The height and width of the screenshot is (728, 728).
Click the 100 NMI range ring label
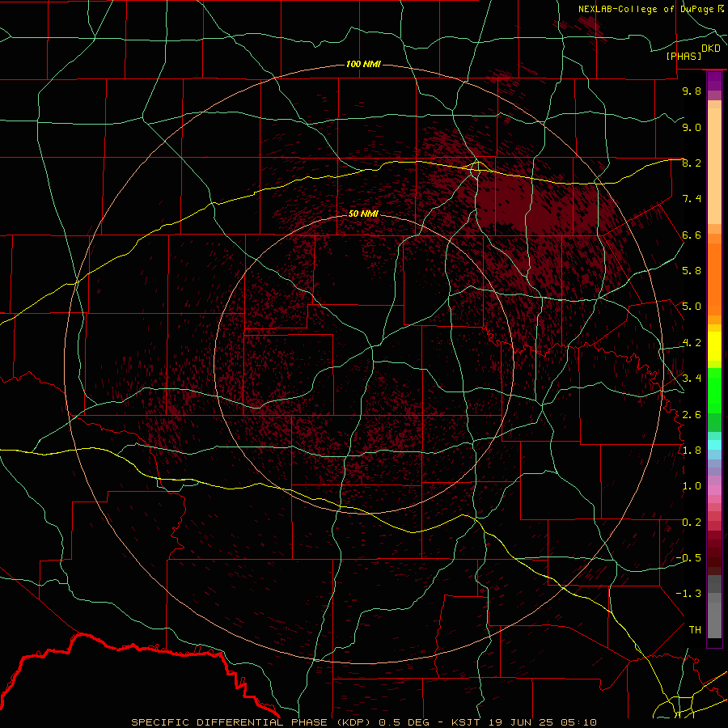point(363,64)
